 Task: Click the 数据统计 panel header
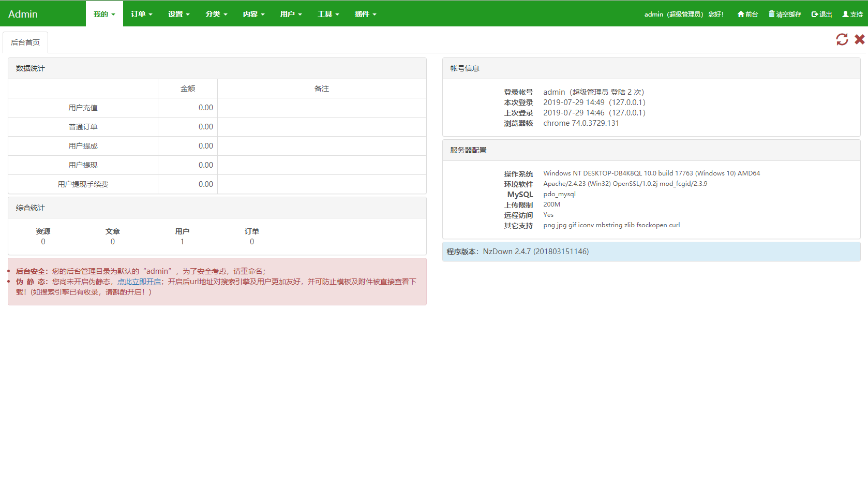tap(217, 68)
